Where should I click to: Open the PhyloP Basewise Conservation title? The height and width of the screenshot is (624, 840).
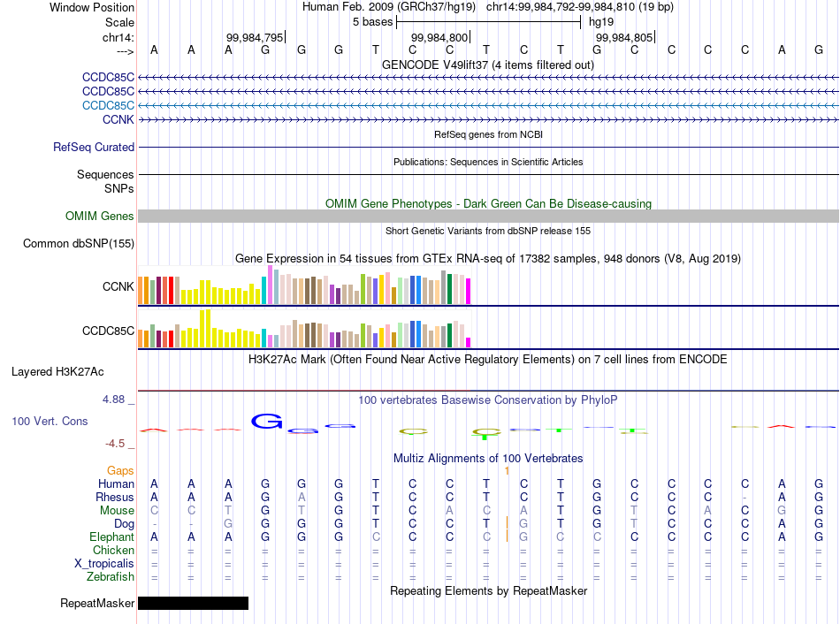pos(488,400)
